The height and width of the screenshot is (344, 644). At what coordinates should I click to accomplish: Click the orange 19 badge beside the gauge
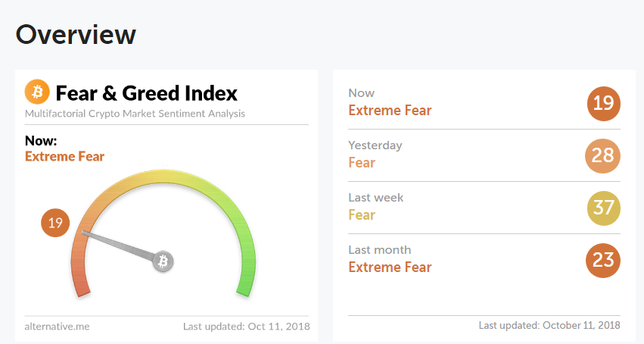coord(55,223)
